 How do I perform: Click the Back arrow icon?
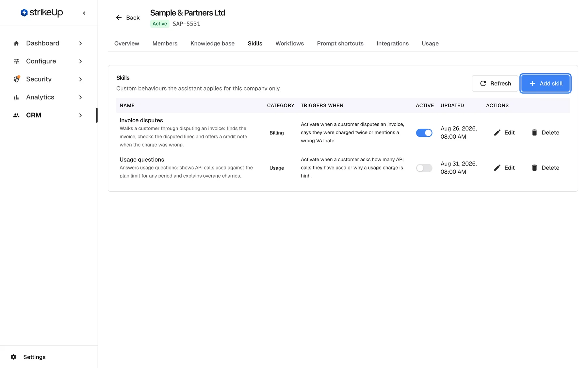(119, 18)
